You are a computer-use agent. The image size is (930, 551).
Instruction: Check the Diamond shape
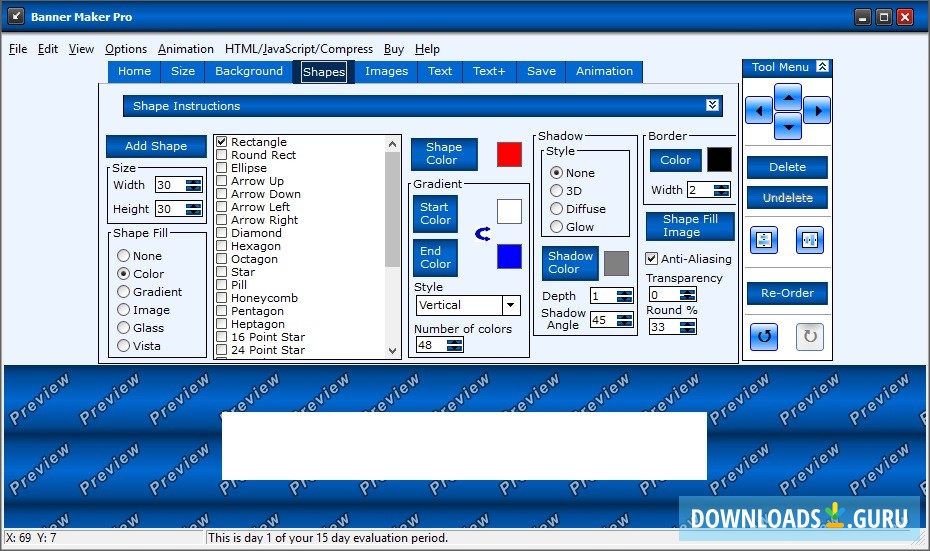(x=222, y=233)
